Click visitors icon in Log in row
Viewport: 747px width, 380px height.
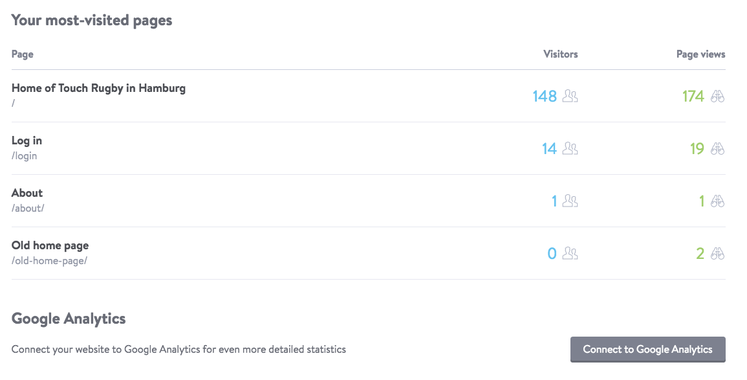coord(570,149)
